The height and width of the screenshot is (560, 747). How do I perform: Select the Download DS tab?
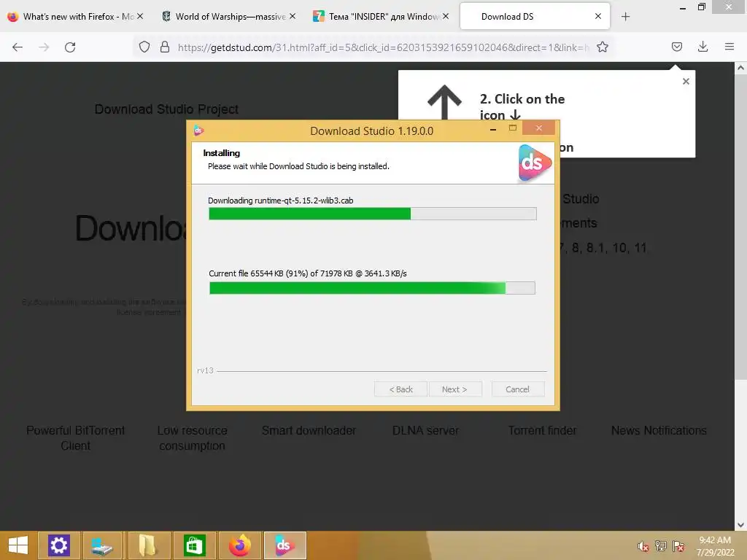click(x=535, y=17)
